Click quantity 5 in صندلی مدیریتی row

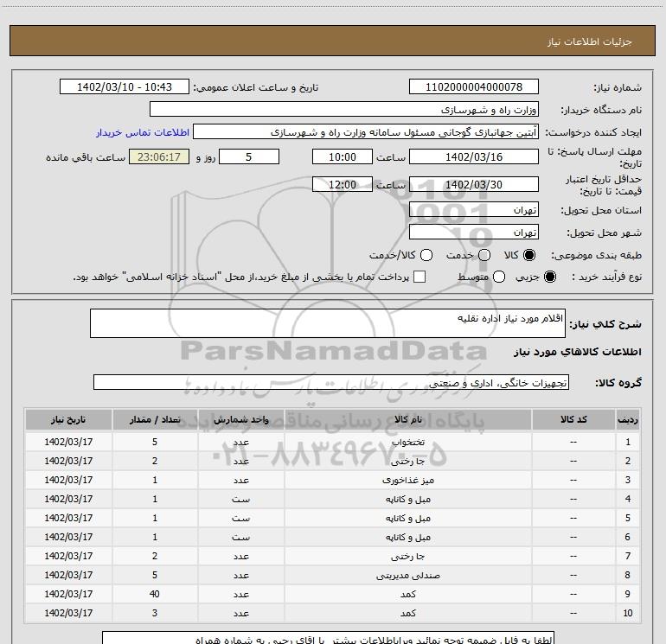[155, 575]
